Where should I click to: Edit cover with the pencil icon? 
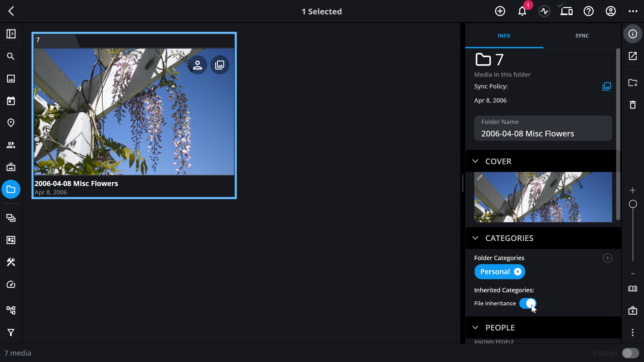480,177
